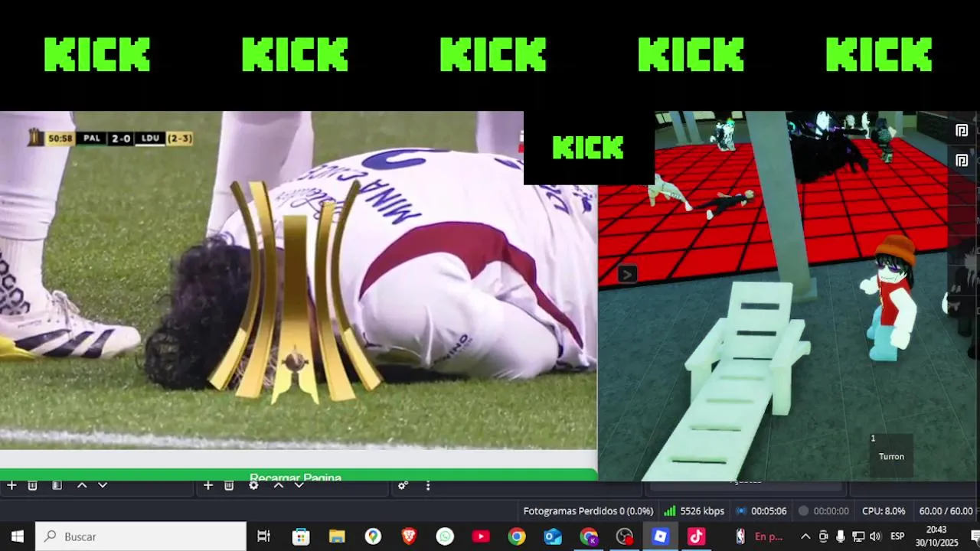Image resolution: width=980 pixels, height=551 pixels.
Task: Click the 60.00 / 60.00 FPS readout
Action: [x=946, y=511]
